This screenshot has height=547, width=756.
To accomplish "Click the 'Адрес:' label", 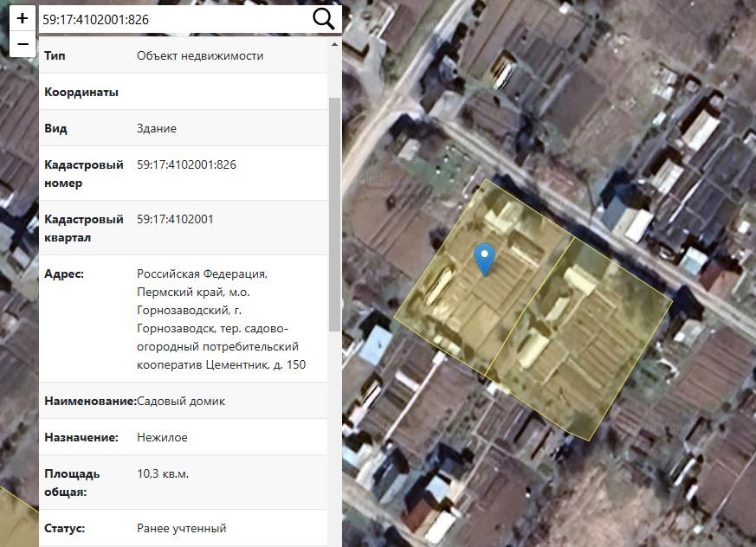I will pyautogui.click(x=64, y=273).
